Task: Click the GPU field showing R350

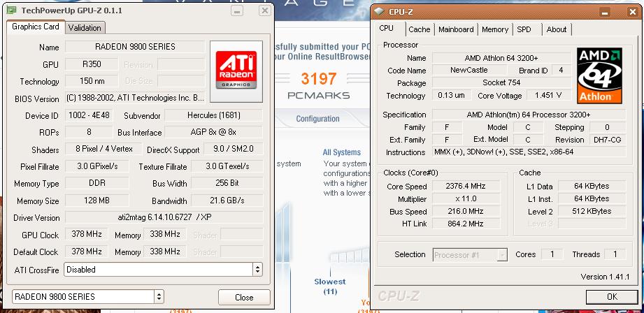Action: pyautogui.click(x=92, y=64)
